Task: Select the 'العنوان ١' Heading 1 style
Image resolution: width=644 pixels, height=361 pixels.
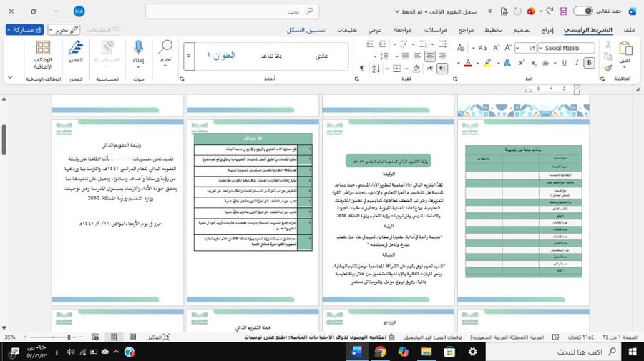Action: click(x=220, y=55)
